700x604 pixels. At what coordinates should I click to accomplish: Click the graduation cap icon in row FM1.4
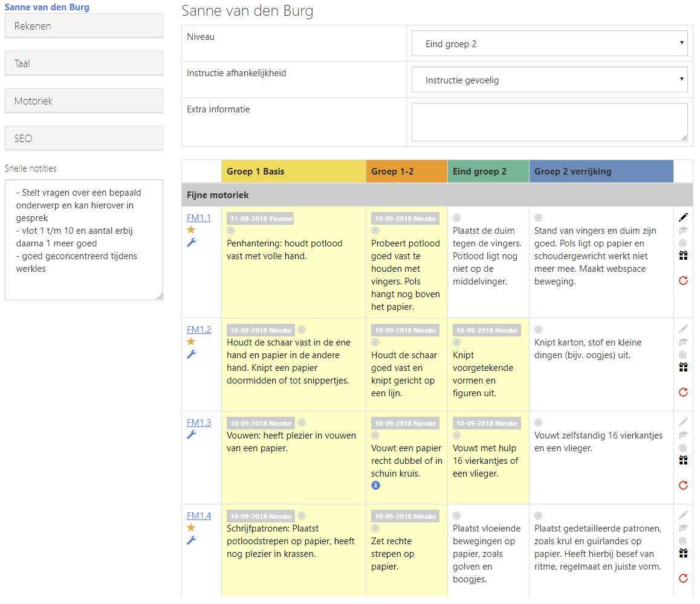(x=683, y=528)
